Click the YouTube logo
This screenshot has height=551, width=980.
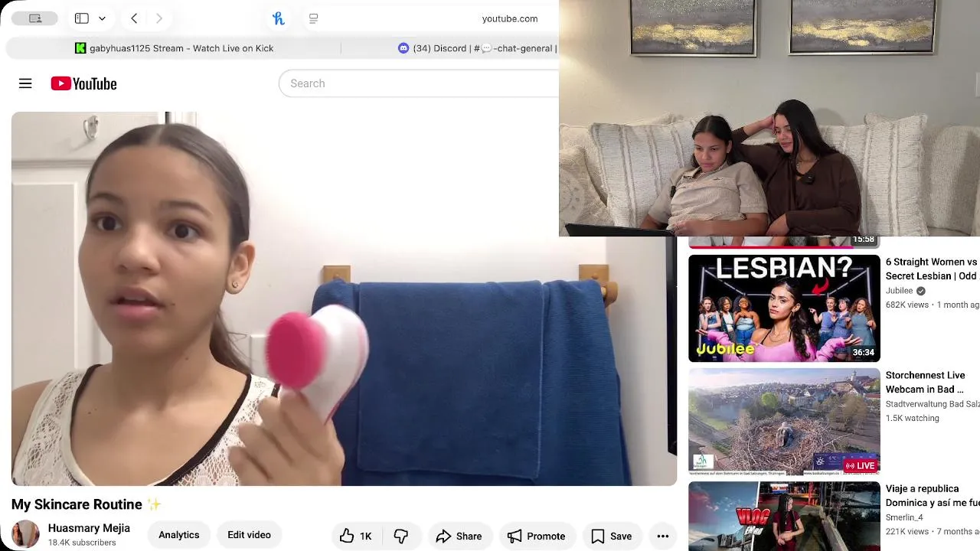pyautogui.click(x=83, y=83)
